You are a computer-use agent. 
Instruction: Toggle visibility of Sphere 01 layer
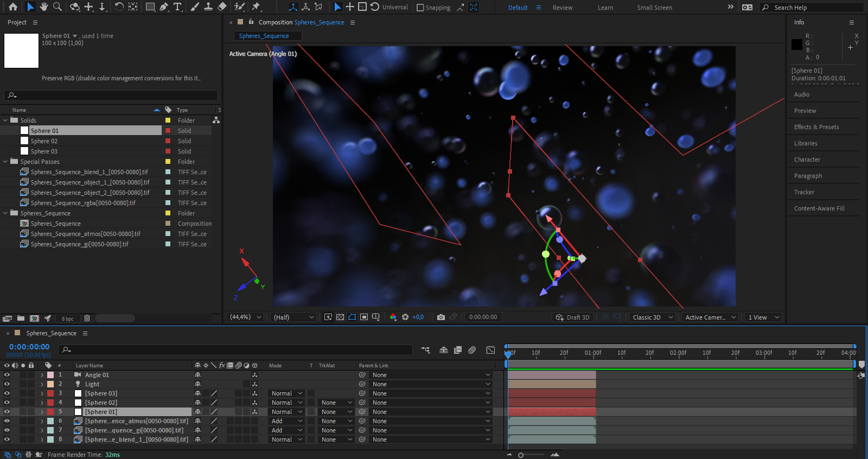7,412
